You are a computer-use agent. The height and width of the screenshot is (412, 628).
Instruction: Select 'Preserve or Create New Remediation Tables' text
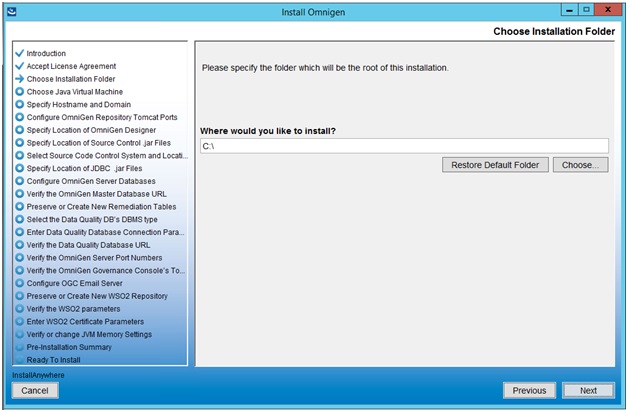[x=101, y=207]
